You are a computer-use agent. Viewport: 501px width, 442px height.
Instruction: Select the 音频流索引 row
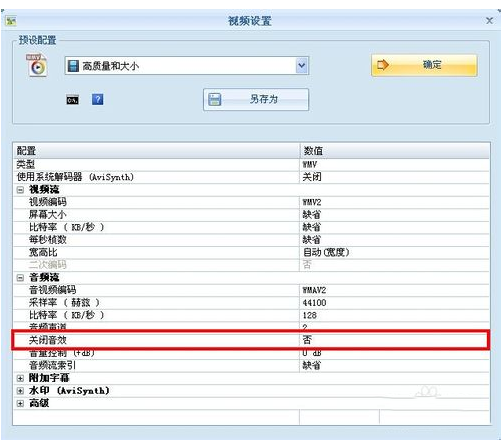pos(251,366)
